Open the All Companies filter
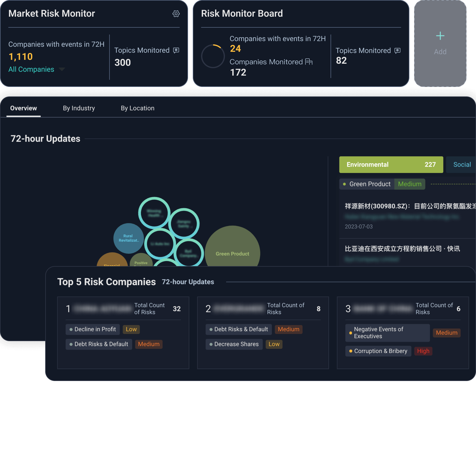Image resolution: width=476 pixels, height=456 pixels. tap(31, 69)
